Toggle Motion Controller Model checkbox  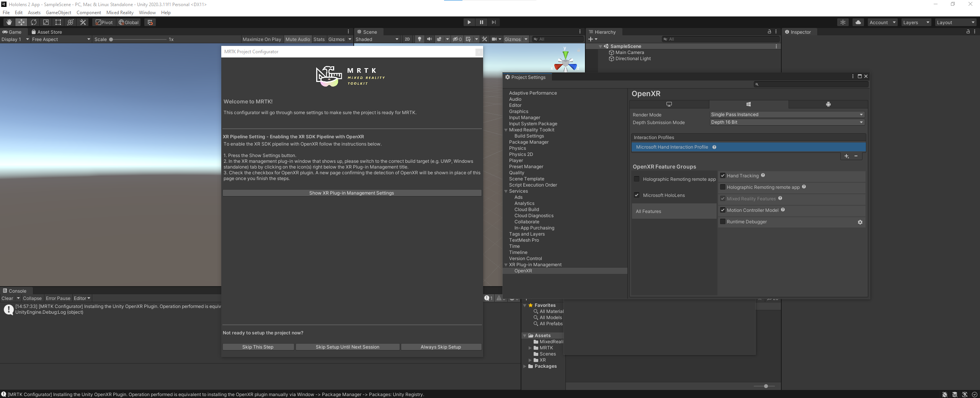[x=723, y=210]
